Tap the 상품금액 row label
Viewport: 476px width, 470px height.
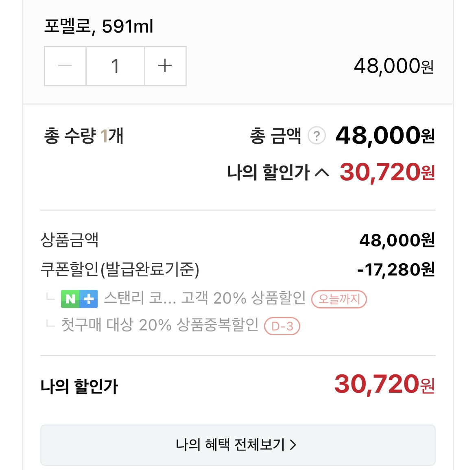click(x=70, y=240)
